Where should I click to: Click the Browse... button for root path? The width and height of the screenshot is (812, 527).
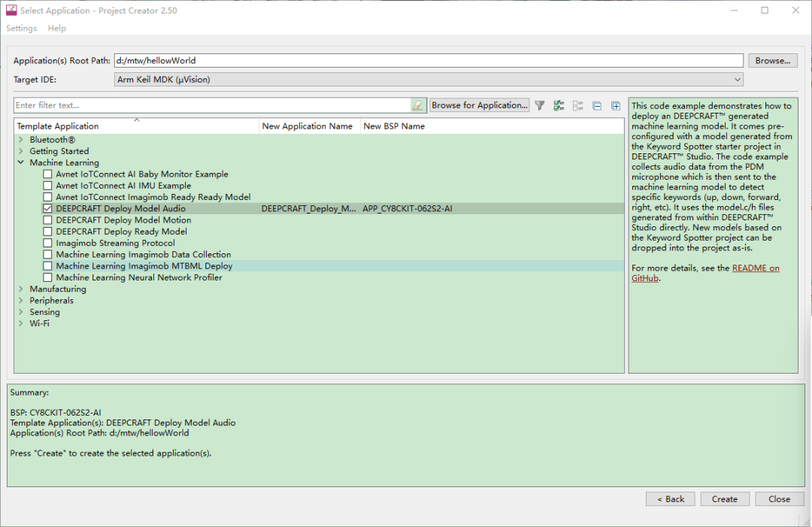click(x=773, y=61)
